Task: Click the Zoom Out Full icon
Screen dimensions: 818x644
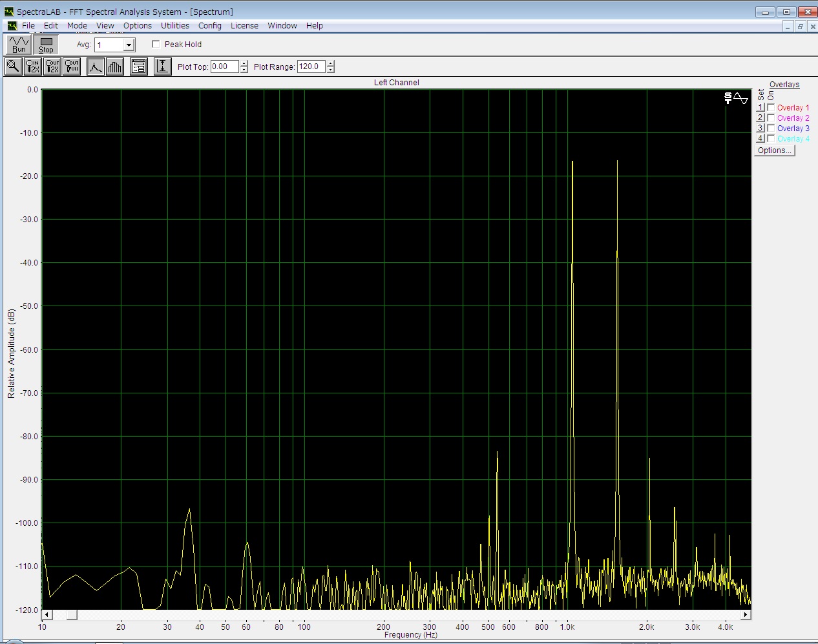Action: (x=72, y=67)
